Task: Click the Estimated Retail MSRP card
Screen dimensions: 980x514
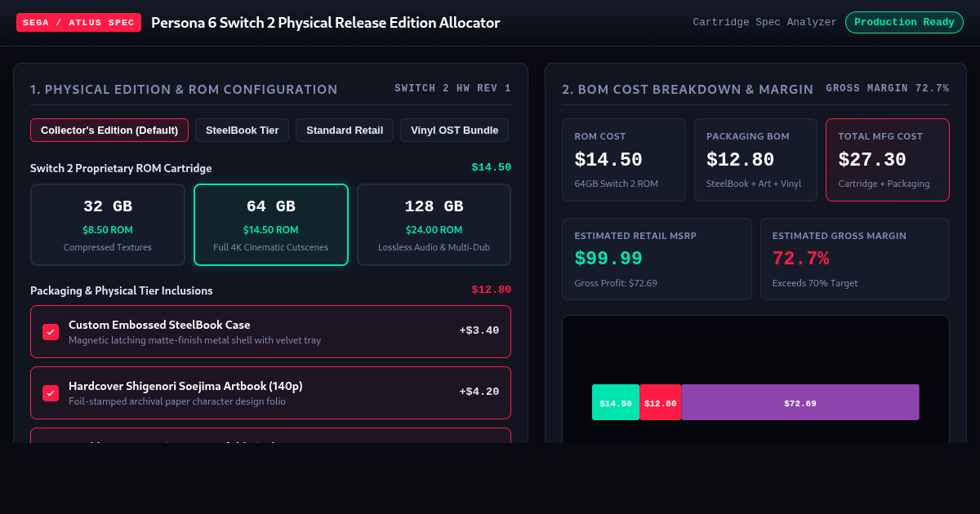Action: point(657,259)
